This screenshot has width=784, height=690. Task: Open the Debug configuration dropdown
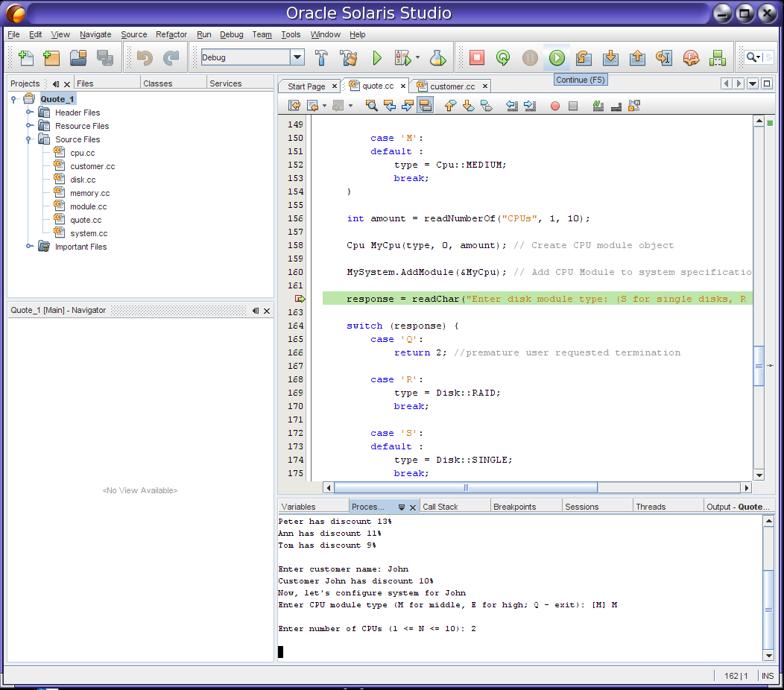click(297, 57)
